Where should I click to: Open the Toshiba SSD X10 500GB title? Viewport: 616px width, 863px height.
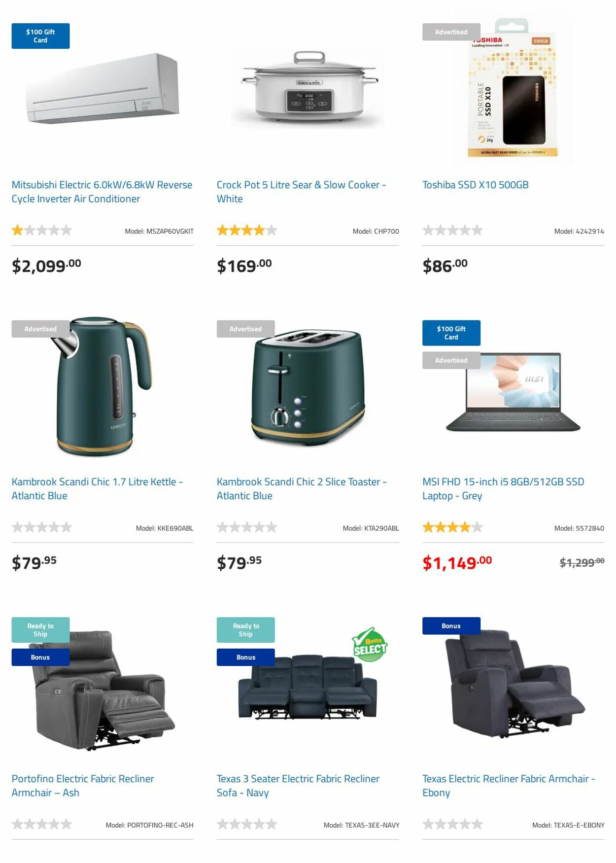[475, 185]
